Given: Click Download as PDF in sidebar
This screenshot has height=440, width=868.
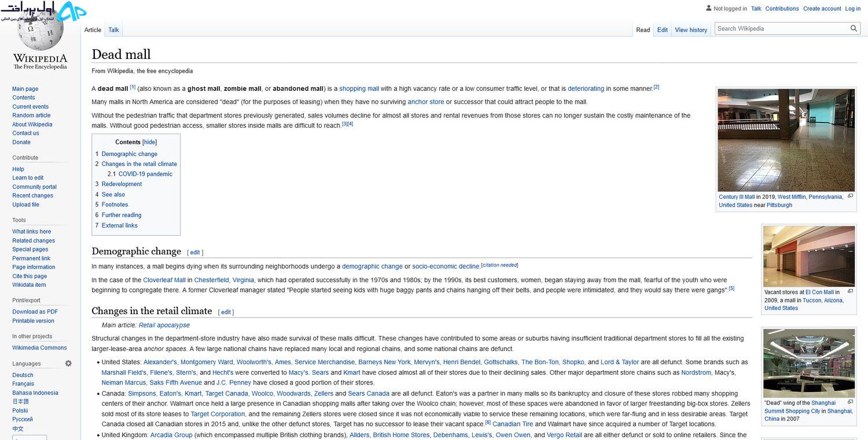Looking at the screenshot, I should tap(35, 312).
